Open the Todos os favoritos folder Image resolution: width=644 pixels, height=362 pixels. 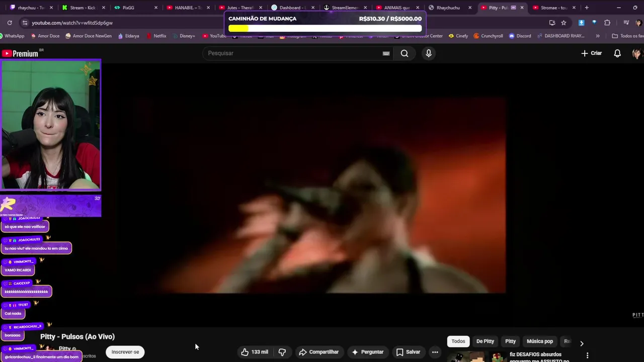[x=628, y=36]
